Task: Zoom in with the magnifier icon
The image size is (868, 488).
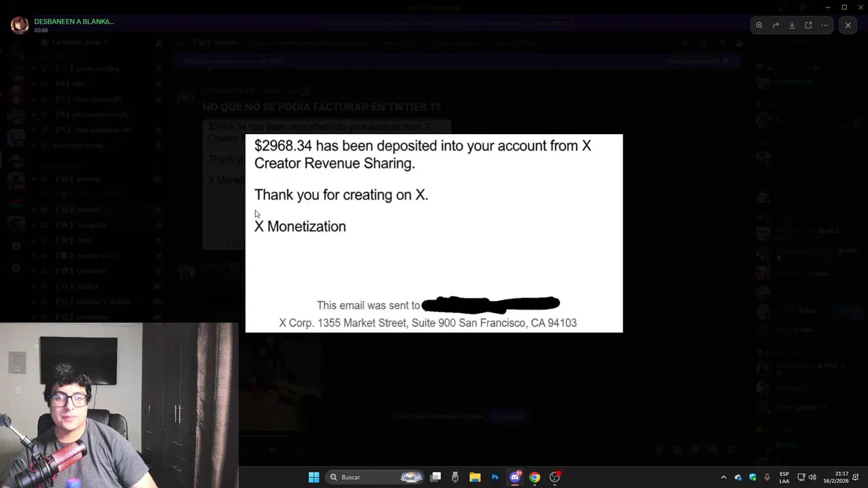Action: pos(759,25)
